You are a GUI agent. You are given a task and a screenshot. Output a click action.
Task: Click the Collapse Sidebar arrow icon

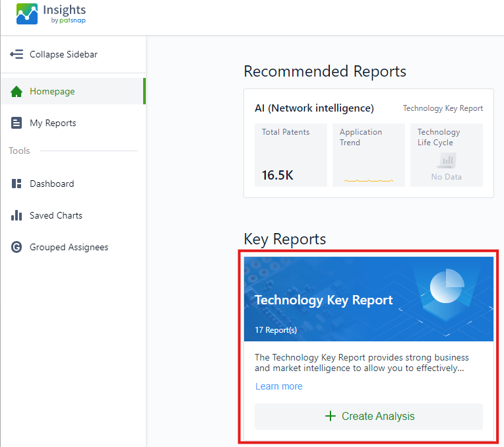pyautogui.click(x=16, y=54)
